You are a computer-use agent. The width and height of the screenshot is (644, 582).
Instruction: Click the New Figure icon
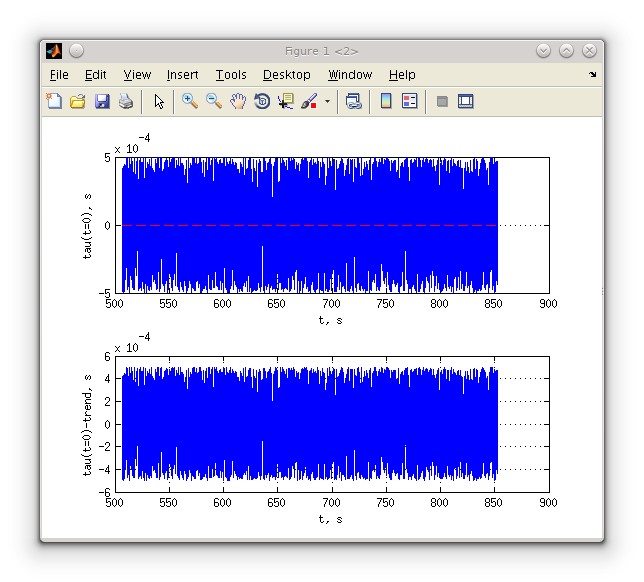pyautogui.click(x=54, y=101)
